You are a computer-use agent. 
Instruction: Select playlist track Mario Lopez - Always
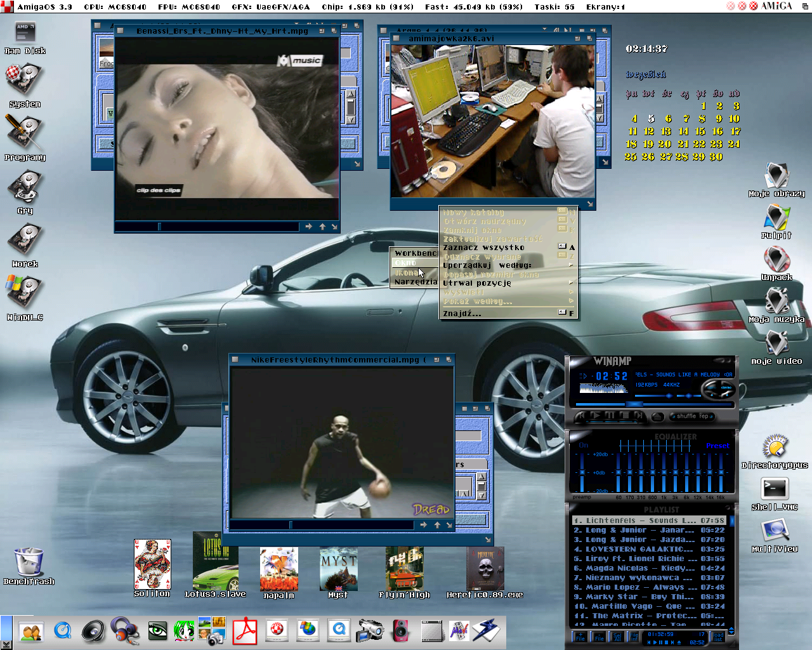tap(648, 587)
